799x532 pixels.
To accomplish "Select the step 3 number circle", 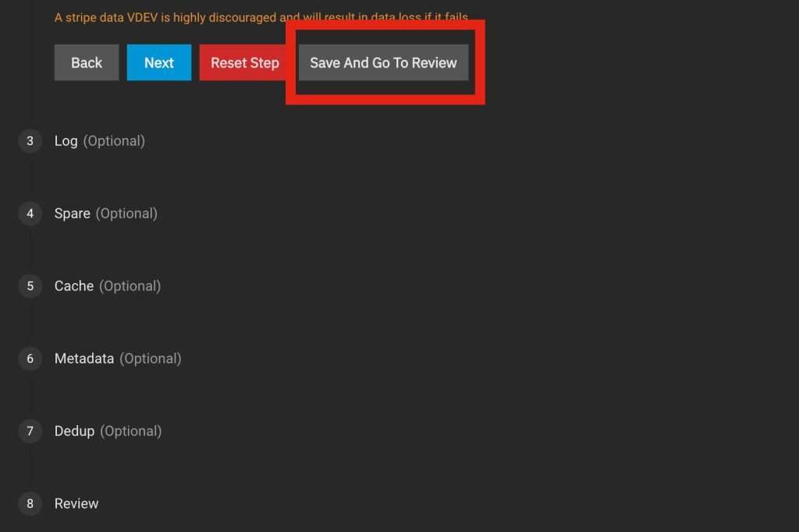I will coord(30,141).
